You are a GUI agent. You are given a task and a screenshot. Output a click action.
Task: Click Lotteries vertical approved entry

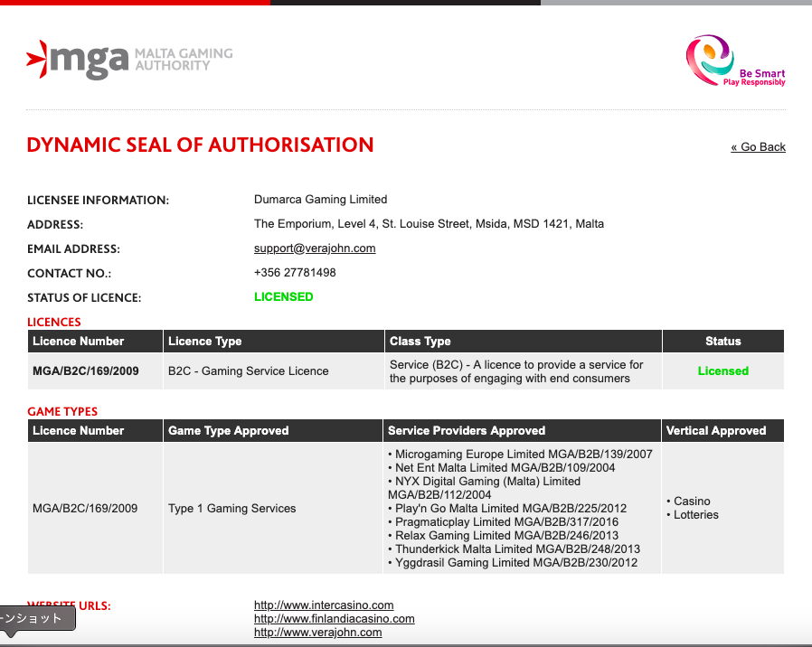(x=693, y=514)
